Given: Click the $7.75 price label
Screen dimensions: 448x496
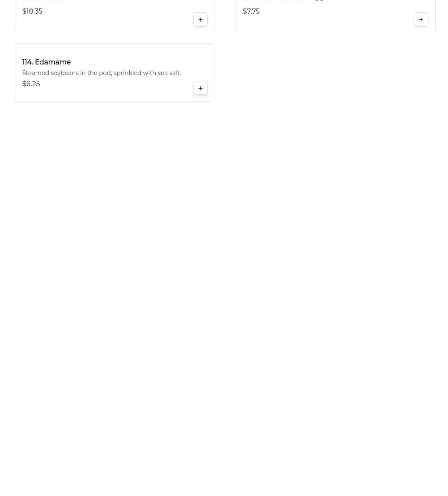Looking at the screenshot, I should click(251, 12).
